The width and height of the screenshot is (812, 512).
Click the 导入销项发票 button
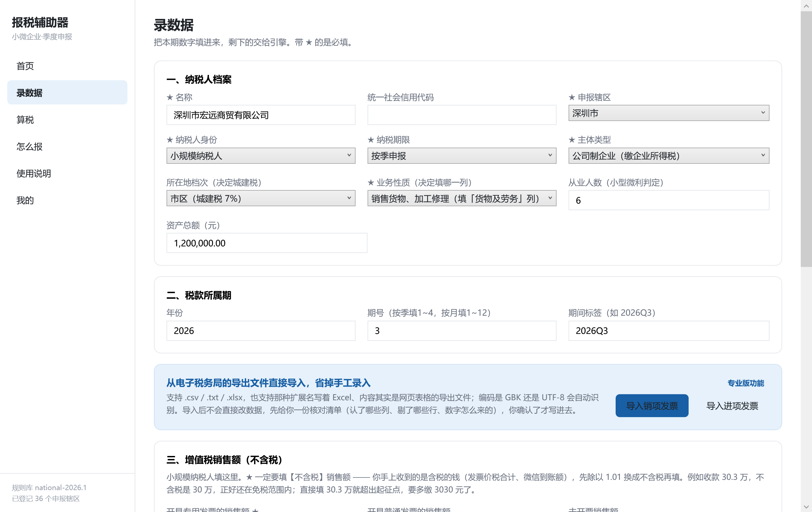652,406
